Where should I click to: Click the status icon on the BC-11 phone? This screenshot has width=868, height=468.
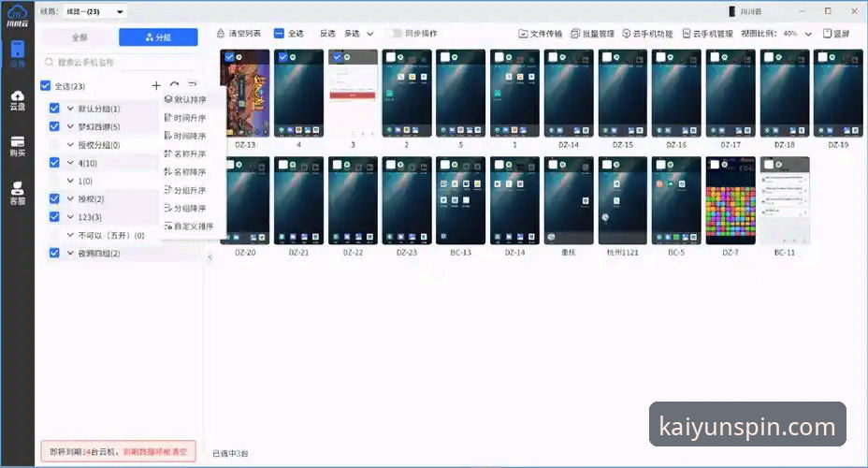[x=779, y=165]
